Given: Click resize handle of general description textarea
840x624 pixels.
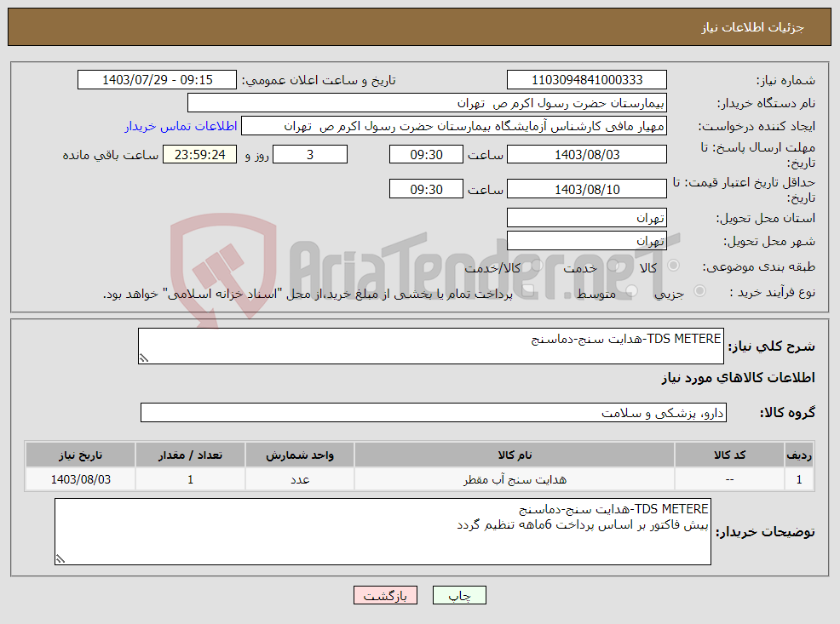Looking at the screenshot, I should pyautogui.click(x=144, y=358).
